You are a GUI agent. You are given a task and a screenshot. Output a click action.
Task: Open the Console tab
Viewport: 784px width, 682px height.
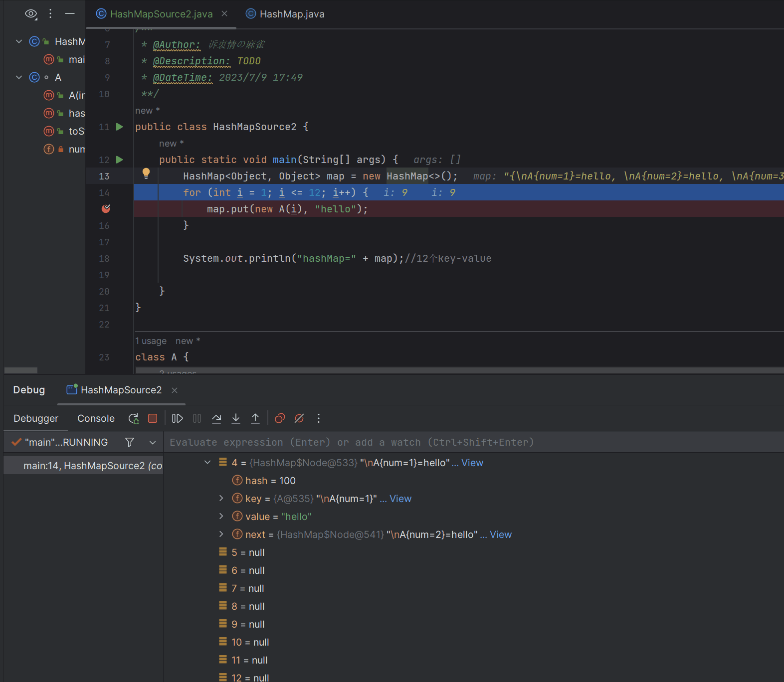point(96,418)
